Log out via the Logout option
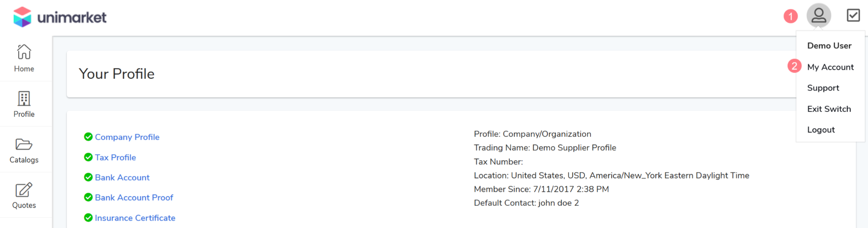The width and height of the screenshot is (868, 228). pyautogui.click(x=821, y=130)
